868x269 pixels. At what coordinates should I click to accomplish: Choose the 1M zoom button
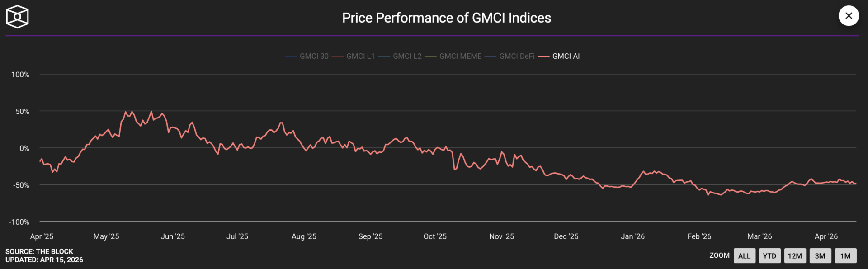(x=845, y=256)
